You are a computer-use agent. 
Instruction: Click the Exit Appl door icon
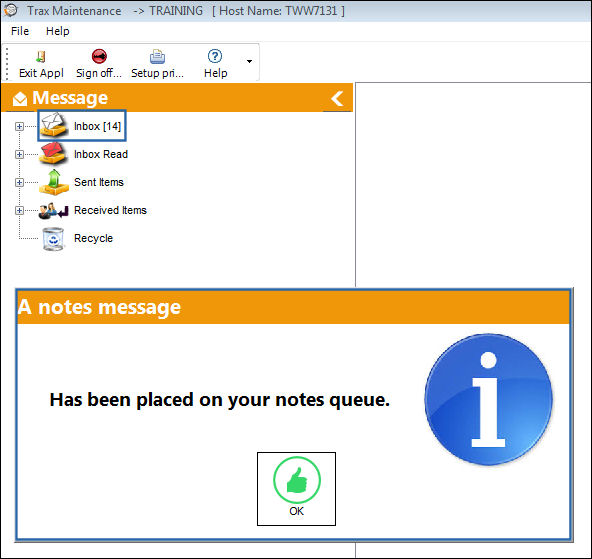41,57
